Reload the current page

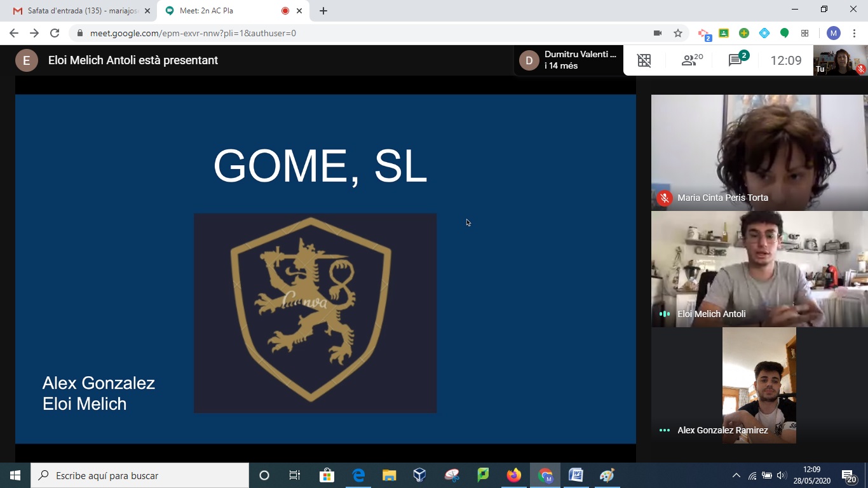55,33
